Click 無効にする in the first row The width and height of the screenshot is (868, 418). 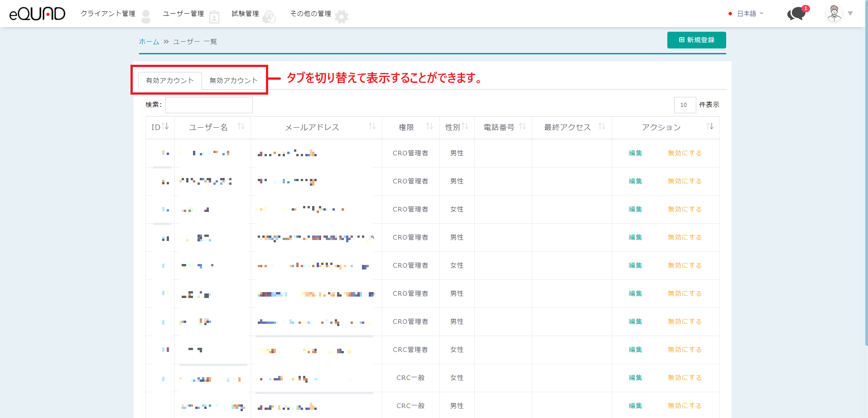(x=685, y=153)
